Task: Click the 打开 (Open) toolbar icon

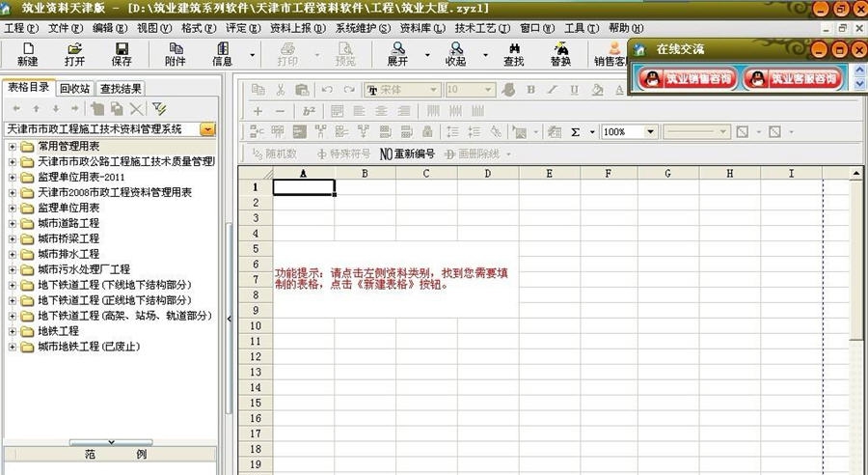Action: coord(74,54)
